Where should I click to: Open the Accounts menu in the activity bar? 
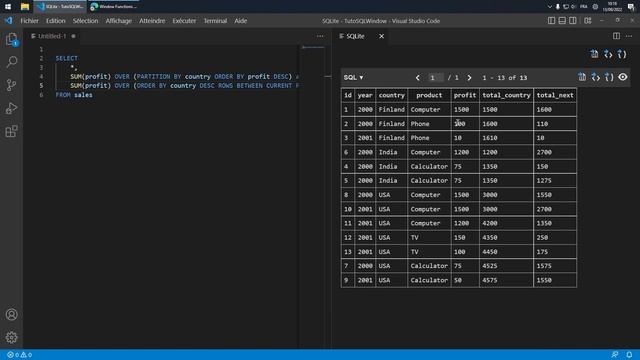point(11,314)
